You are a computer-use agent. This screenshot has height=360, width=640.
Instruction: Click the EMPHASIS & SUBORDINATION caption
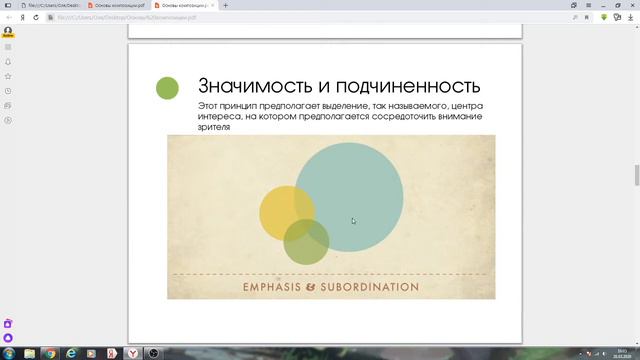[x=331, y=287]
